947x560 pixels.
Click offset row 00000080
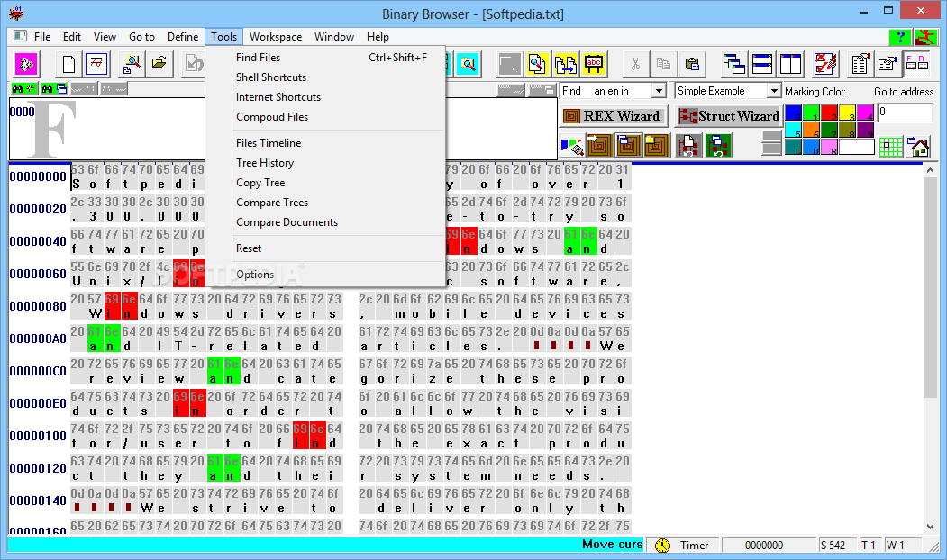(38, 306)
